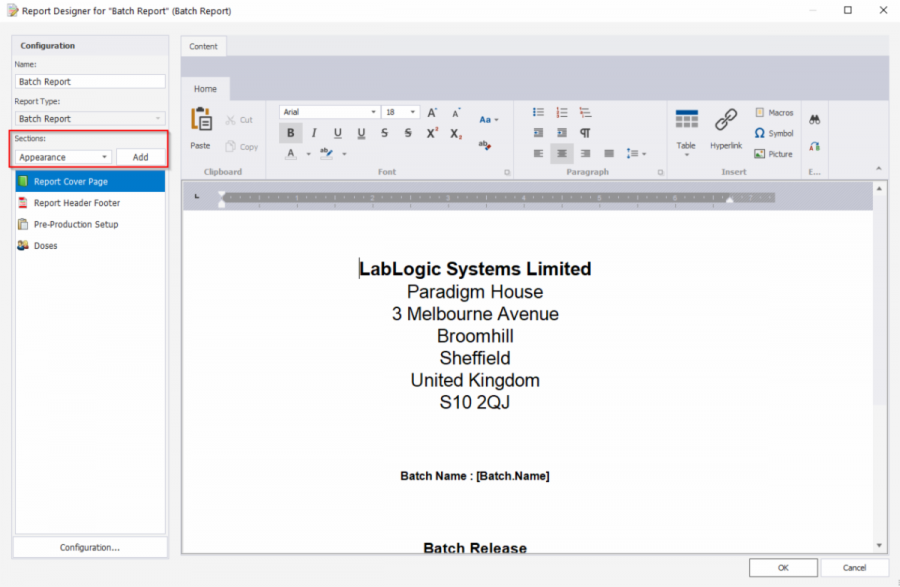
Task: Select Report Cover Page section
Action: coord(90,181)
